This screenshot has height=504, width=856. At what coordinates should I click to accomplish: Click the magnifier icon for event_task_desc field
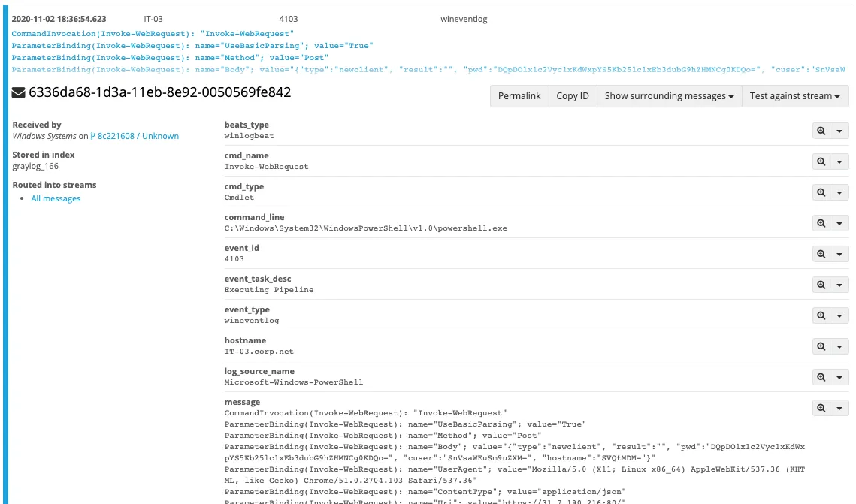821,285
